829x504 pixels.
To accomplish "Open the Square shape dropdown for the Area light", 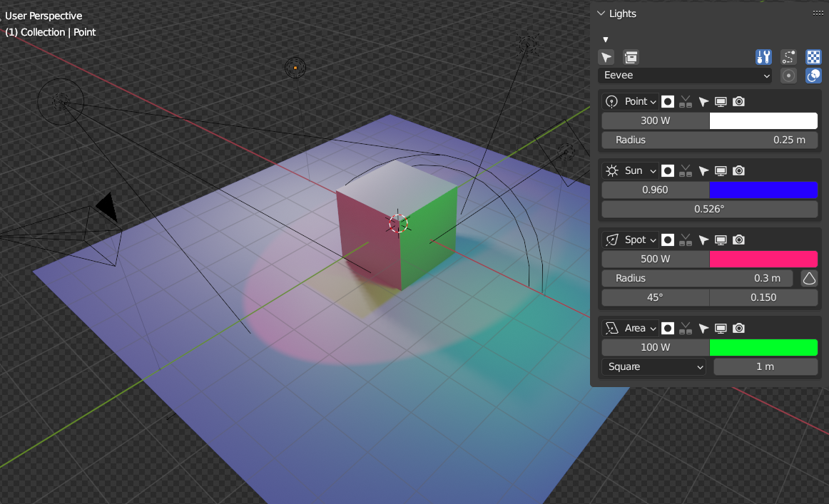I will (653, 366).
